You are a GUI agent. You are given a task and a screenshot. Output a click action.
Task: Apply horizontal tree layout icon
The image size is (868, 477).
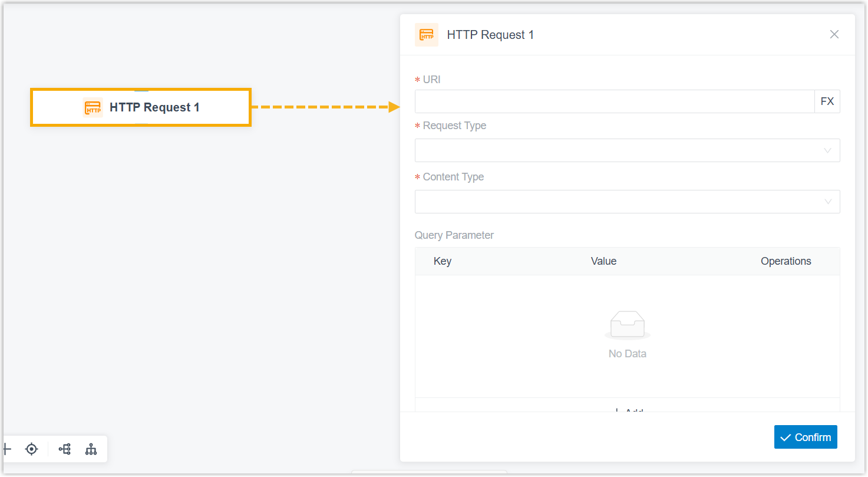(65, 449)
